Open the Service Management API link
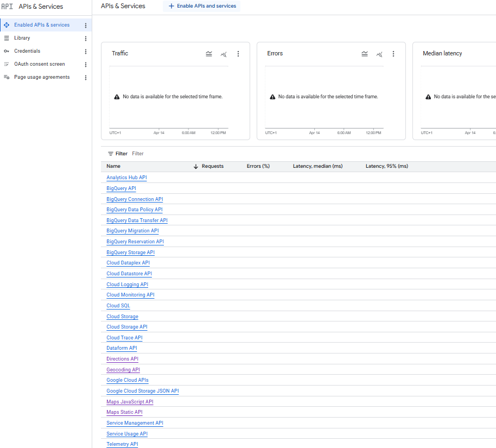This screenshot has width=496, height=448. pyautogui.click(x=135, y=422)
